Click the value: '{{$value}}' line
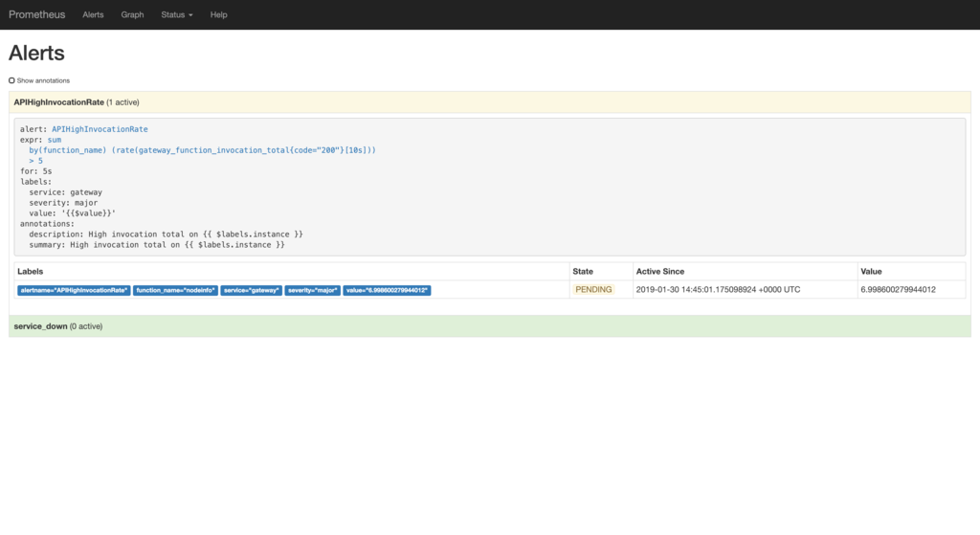Viewport: 980px width, 535px height. click(73, 213)
